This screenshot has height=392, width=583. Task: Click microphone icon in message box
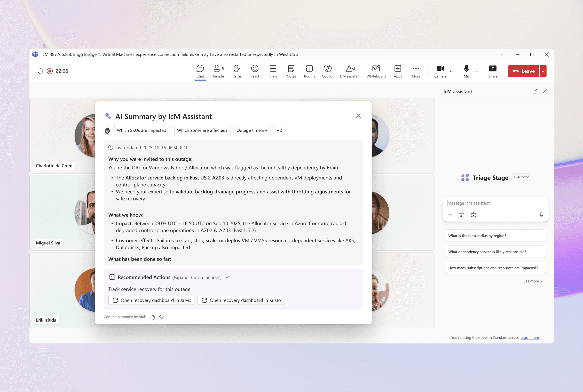point(541,215)
